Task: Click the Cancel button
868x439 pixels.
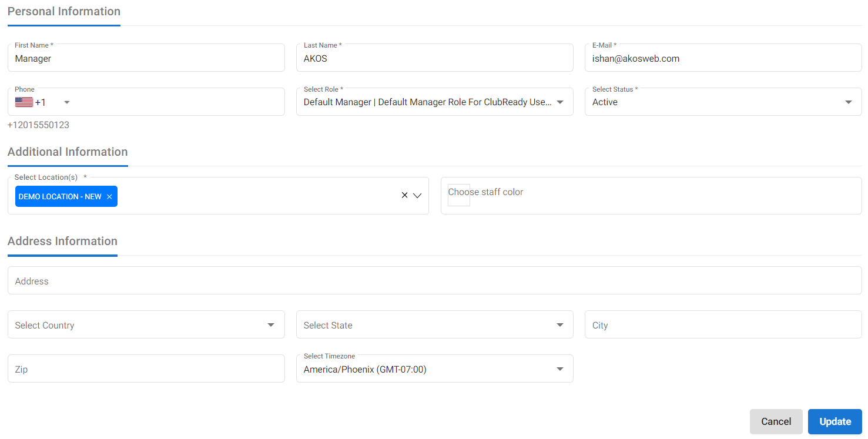Action: (776, 421)
